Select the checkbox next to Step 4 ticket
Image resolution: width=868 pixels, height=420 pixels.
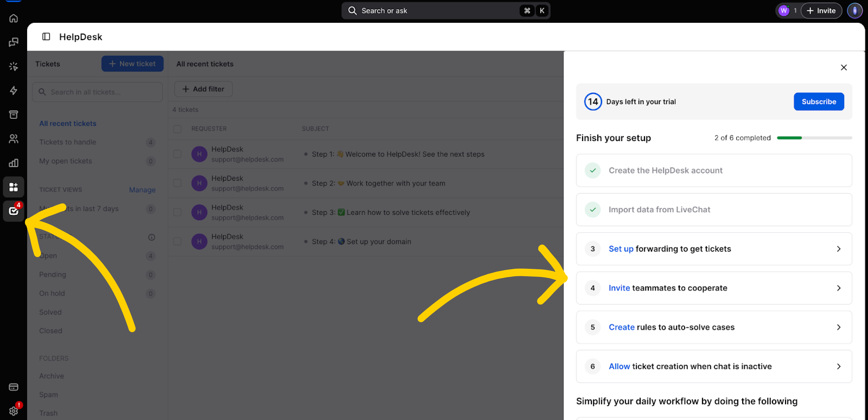click(x=178, y=241)
